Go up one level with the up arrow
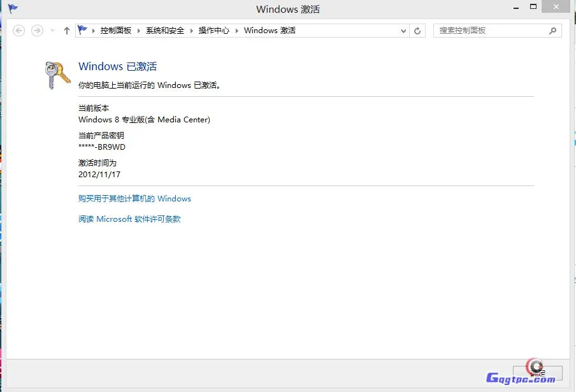Screen dimensions: 576x392 pyautogui.click(x=67, y=31)
